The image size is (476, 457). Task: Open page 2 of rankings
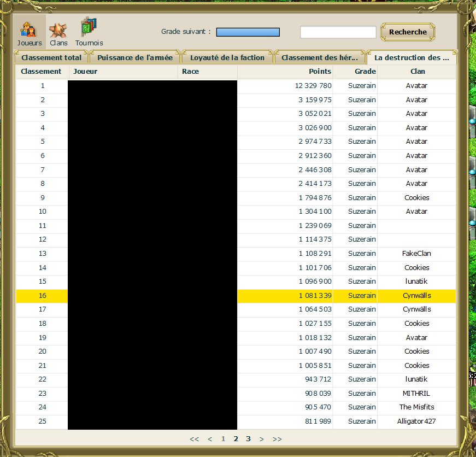(236, 438)
